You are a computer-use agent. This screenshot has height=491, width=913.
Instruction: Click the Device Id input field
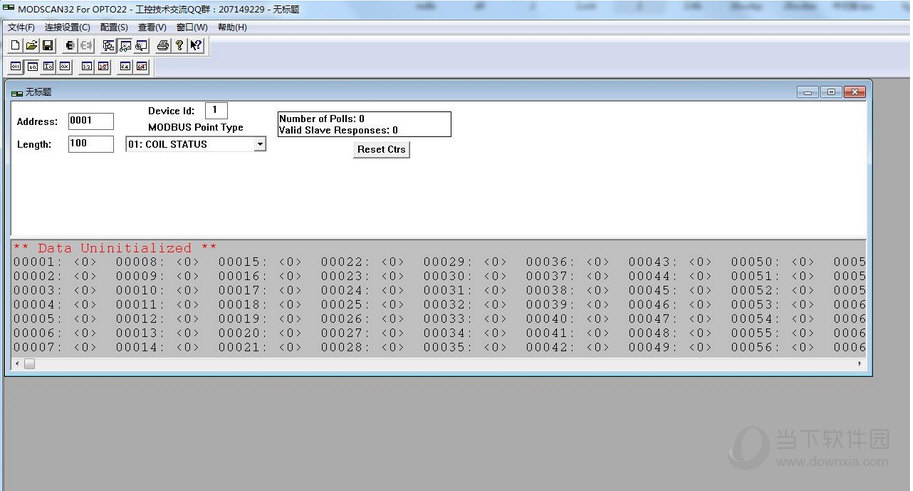point(216,110)
